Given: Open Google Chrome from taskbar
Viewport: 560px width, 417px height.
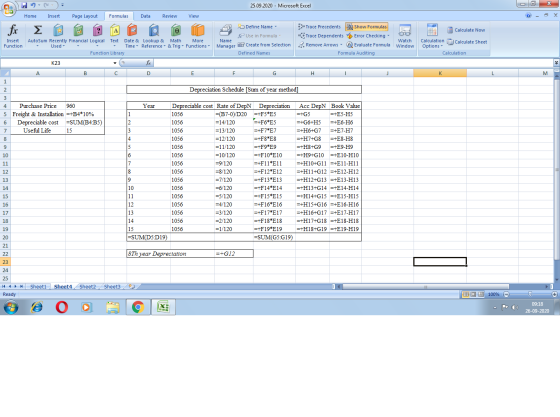Looking at the screenshot, I should [138, 307].
